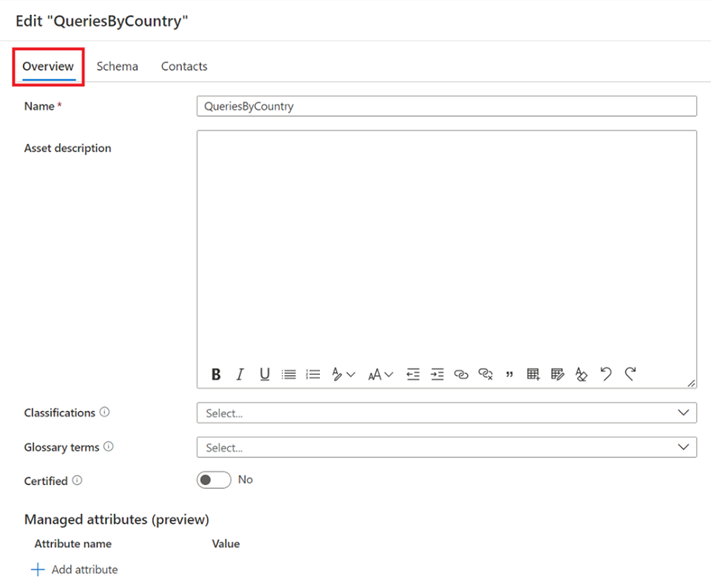Click Add attribute
The width and height of the screenshot is (711, 580).
coord(74,570)
